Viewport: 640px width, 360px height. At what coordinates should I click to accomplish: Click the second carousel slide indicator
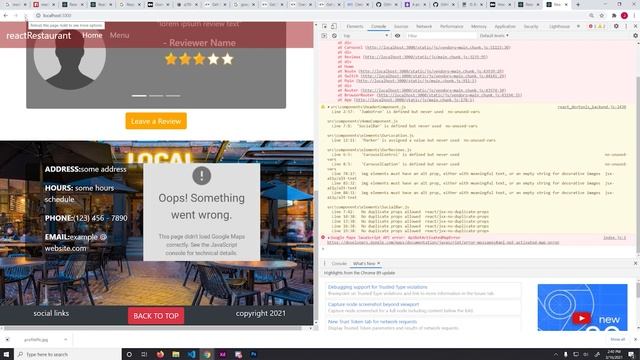click(156, 96)
